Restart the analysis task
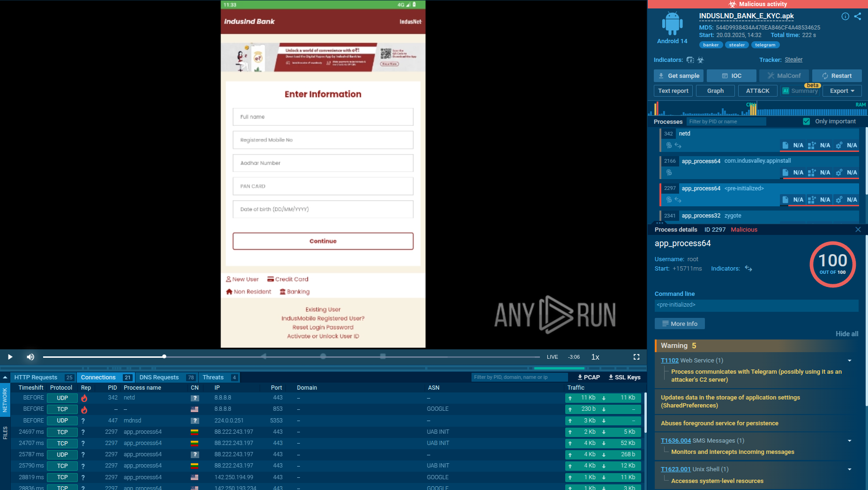 coord(837,76)
